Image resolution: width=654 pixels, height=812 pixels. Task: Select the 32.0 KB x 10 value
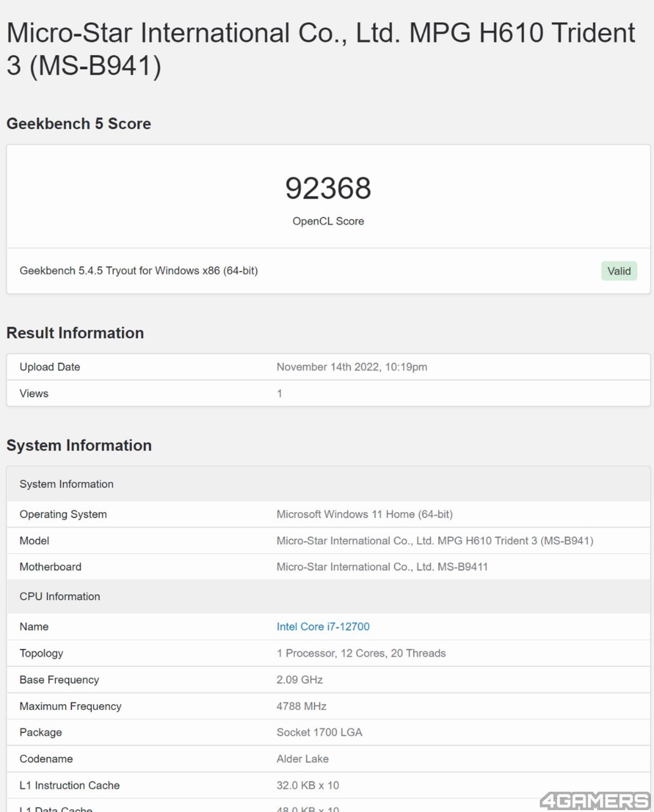(x=308, y=786)
